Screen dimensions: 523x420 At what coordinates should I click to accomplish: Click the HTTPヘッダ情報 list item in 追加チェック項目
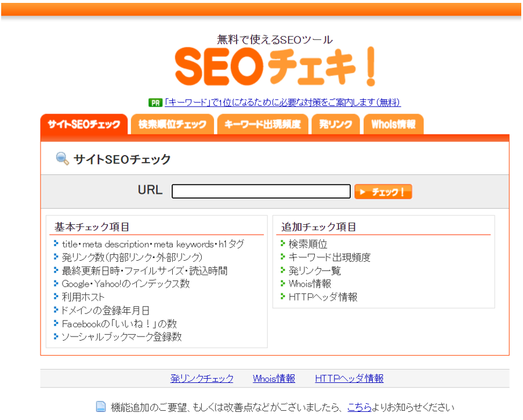[x=323, y=297]
